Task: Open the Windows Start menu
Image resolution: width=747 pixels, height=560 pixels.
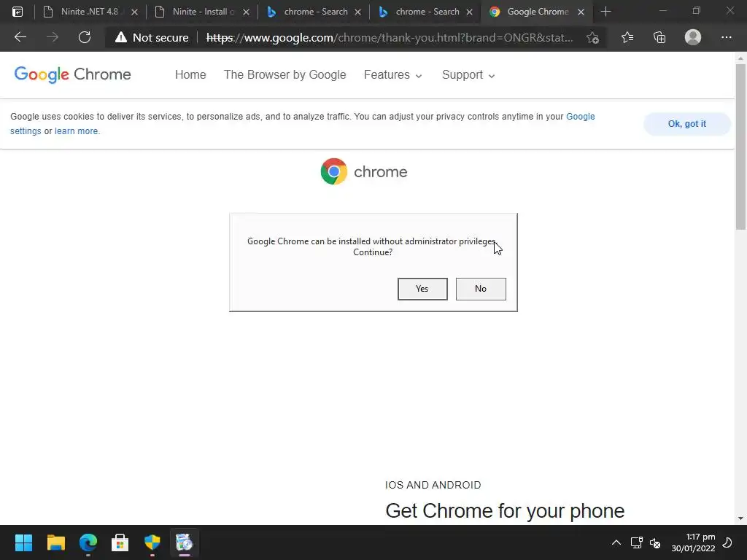Action: (x=23, y=542)
